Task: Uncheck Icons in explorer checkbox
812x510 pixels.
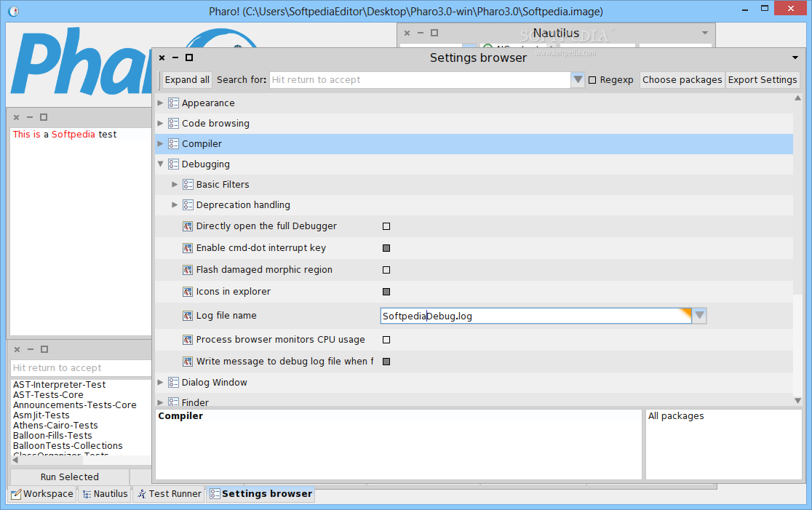Action: pos(386,292)
